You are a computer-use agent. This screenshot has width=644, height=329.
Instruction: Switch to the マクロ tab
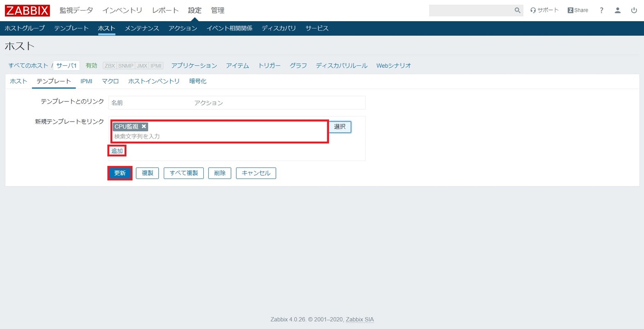tap(110, 81)
